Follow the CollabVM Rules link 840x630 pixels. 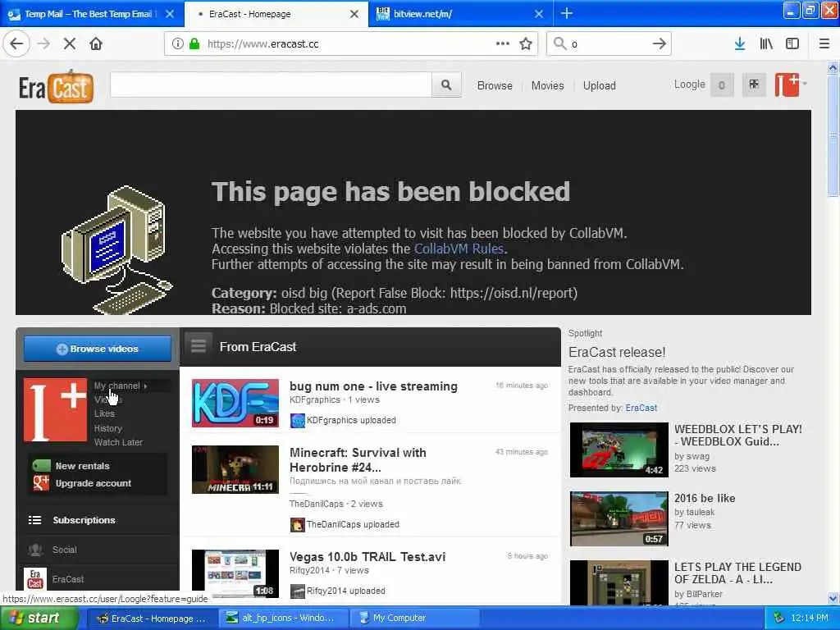(459, 249)
